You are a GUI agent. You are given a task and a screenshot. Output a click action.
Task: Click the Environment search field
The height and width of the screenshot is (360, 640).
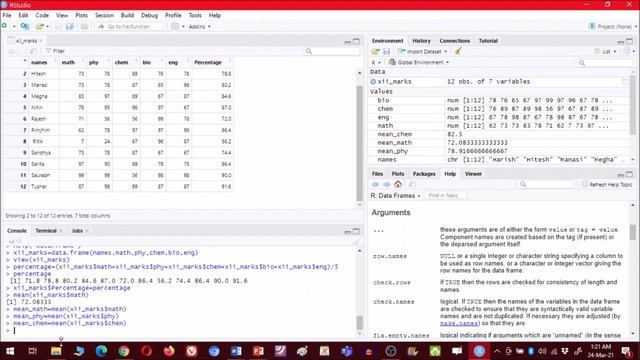tap(604, 62)
